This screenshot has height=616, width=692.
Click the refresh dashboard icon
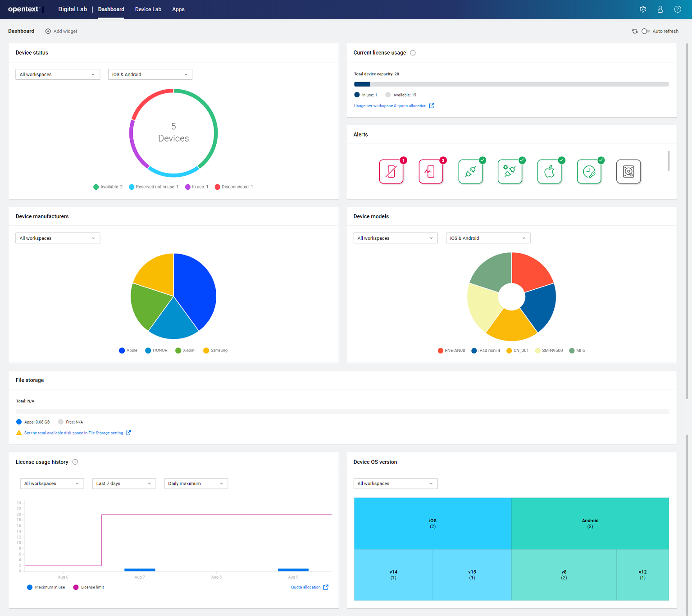coord(635,31)
